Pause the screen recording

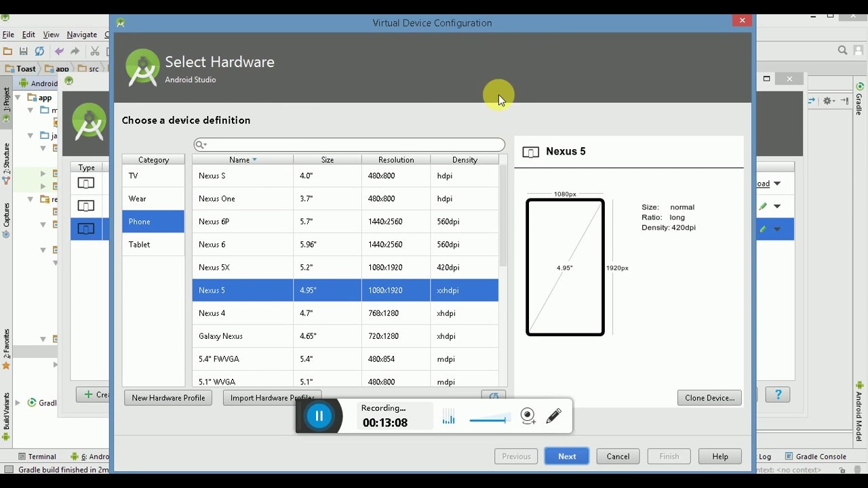tap(319, 416)
